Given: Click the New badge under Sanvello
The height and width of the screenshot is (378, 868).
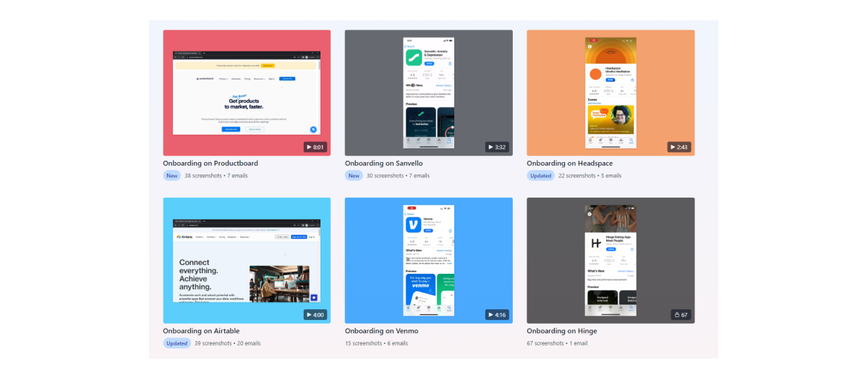Looking at the screenshot, I should 354,176.
